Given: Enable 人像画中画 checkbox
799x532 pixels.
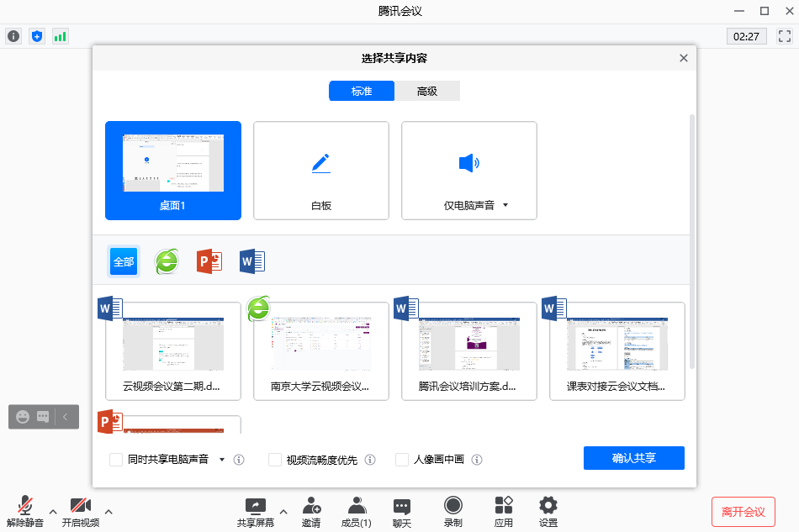Looking at the screenshot, I should click(402, 460).
